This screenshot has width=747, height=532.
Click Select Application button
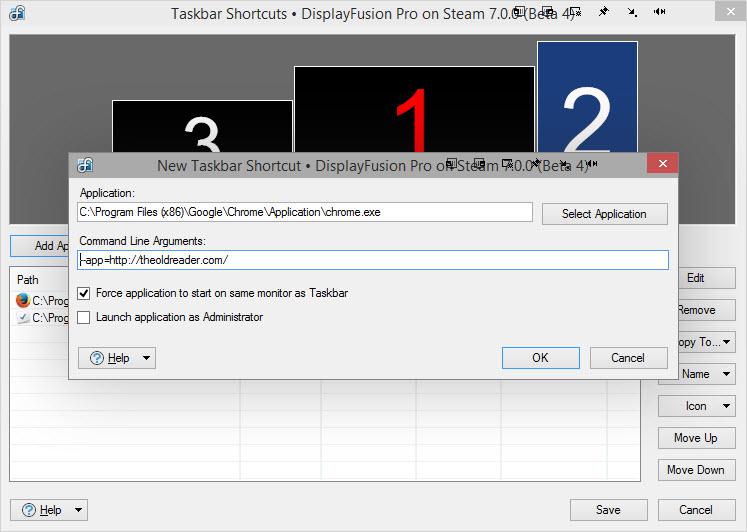tap(603, 214)
